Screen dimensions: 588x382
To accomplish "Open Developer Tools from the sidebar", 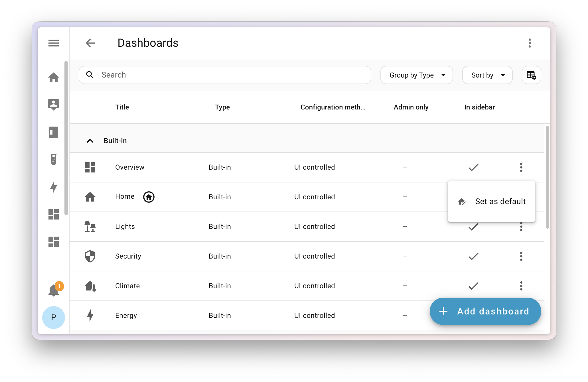I will [x=53, y=160].
